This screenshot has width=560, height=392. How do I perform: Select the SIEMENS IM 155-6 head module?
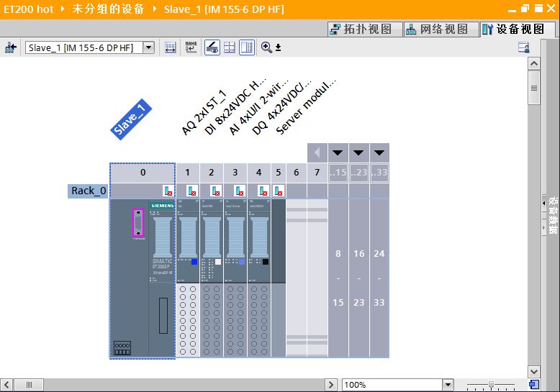143,278
